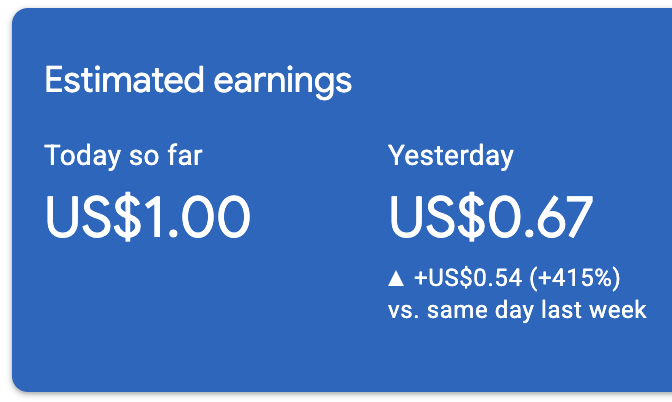The height and width of the screenshot is (402, 672).
Task: Click the word "Today" in the label
Action: point(77,156)
